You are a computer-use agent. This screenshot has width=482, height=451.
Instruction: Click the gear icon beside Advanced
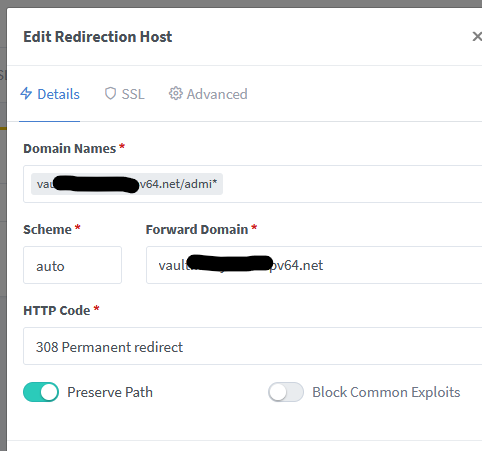click(x=176, y=94)
